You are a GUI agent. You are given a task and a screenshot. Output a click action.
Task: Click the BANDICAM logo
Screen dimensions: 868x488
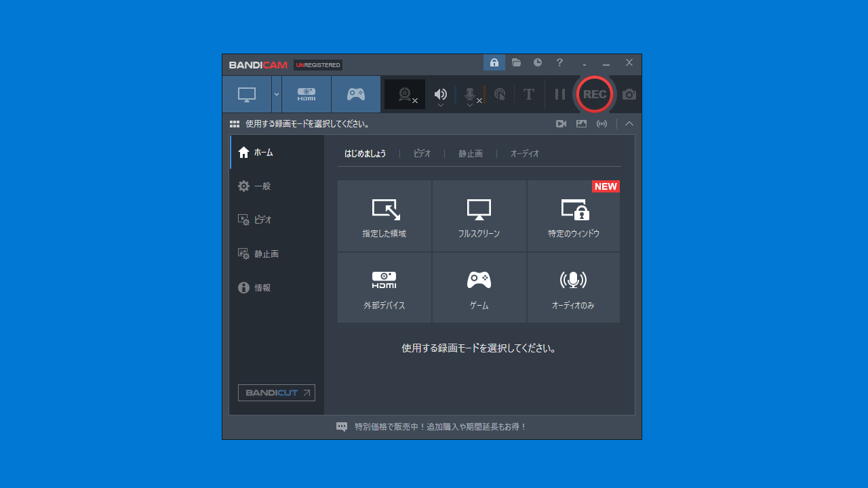(x=258, y=65)
